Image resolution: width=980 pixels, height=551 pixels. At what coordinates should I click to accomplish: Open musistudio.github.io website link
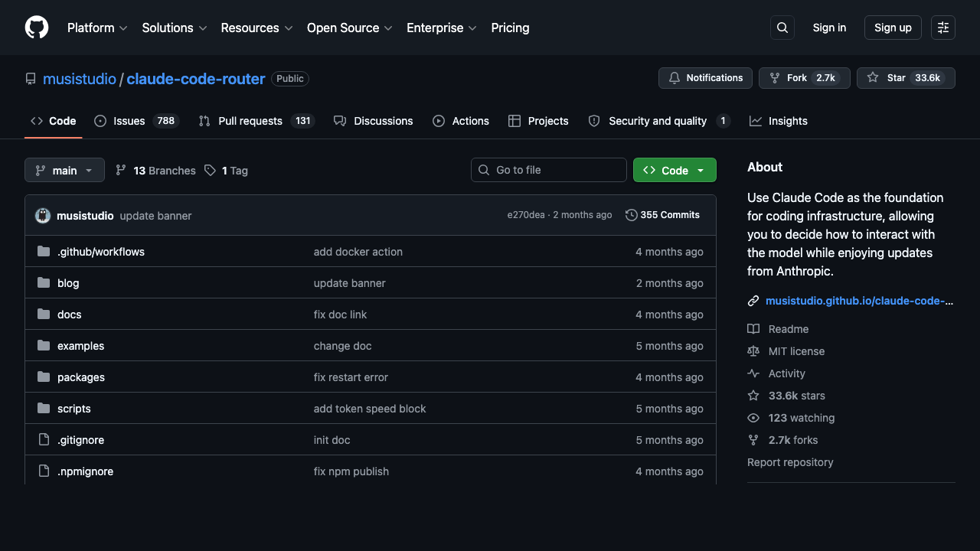pos(859,301)
